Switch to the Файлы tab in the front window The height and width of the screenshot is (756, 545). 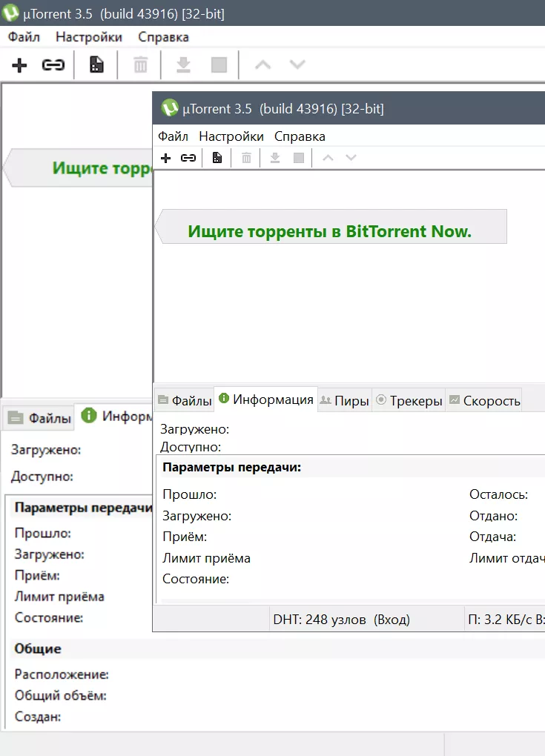point(185,401)
